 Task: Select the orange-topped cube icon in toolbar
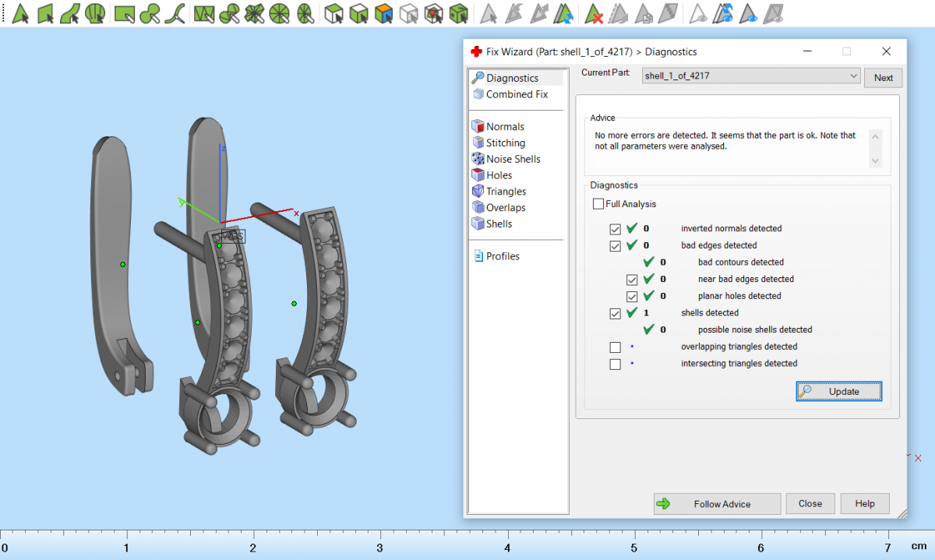click(383, 13)
